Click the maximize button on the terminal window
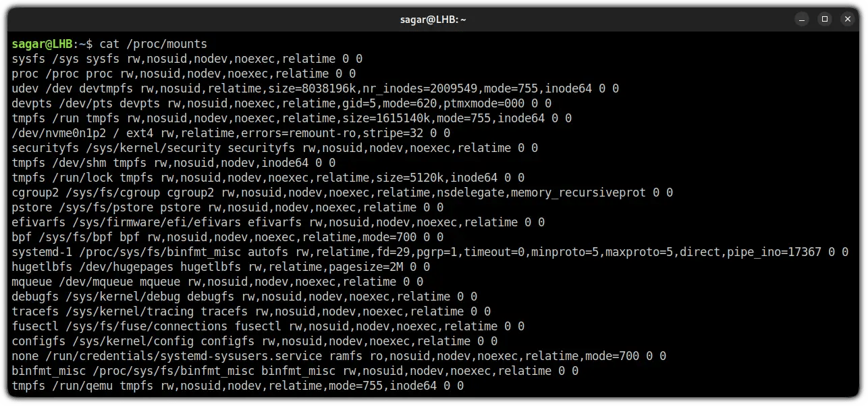This screenshot has width=868, height=406. point(825,20)
